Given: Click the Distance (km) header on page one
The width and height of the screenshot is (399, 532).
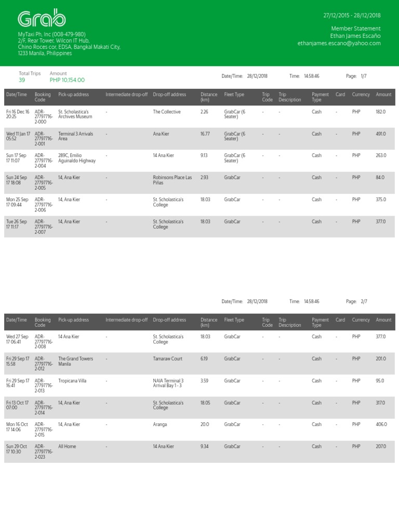Looking at the screenshot, I should (x=209, y=97).
